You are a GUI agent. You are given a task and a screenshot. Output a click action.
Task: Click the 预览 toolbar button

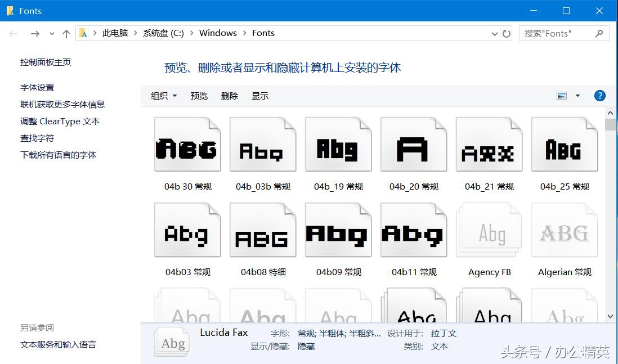pos(199,96)
